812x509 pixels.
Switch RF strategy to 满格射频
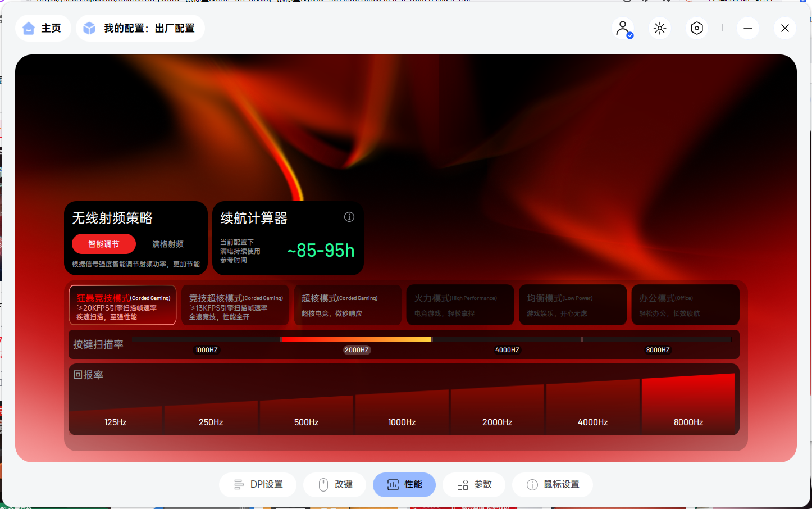(x=168, y=244)
